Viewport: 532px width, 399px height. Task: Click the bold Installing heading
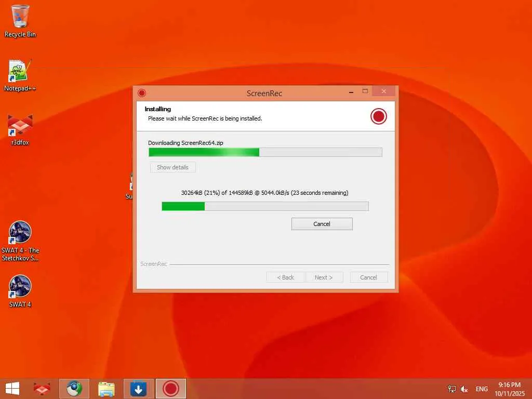tap(158, 109)
